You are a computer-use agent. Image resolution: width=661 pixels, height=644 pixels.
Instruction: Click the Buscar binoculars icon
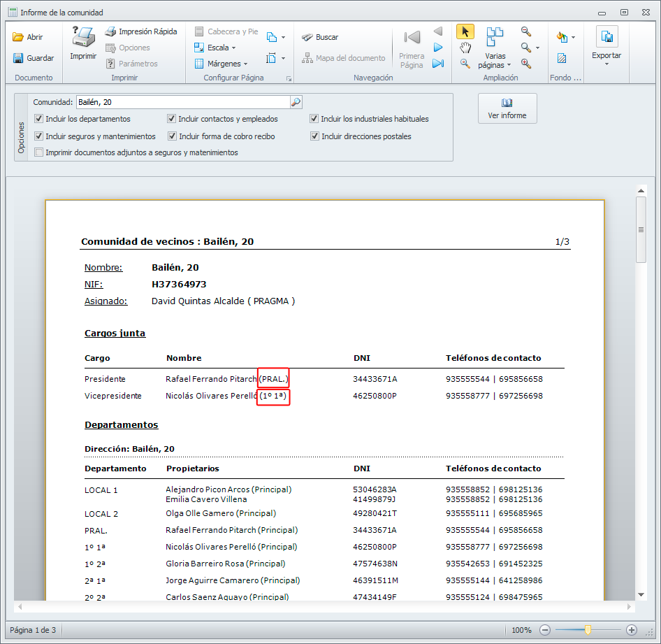pos(307,37)
